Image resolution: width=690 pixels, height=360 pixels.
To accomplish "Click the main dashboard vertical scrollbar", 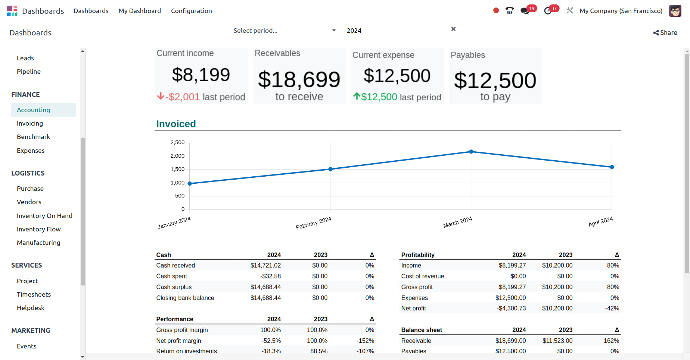I will point(686,163).
